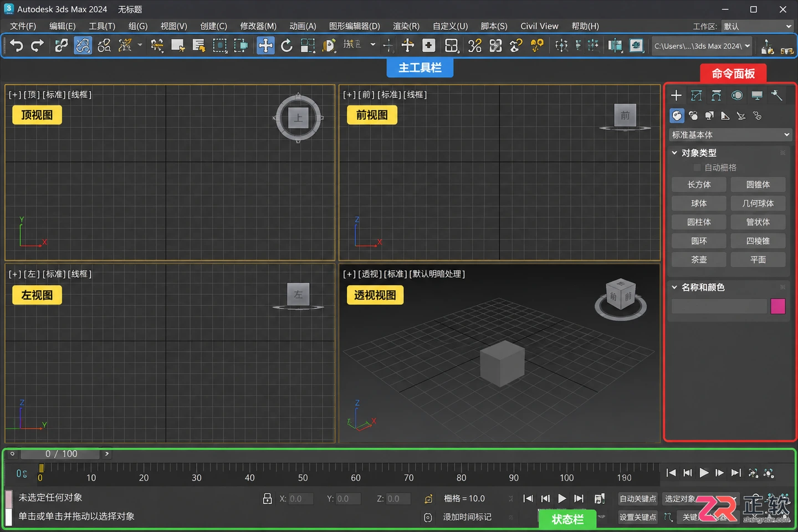Open the Civil View menu
Screen dimensions: 798x532
point(539,26)
